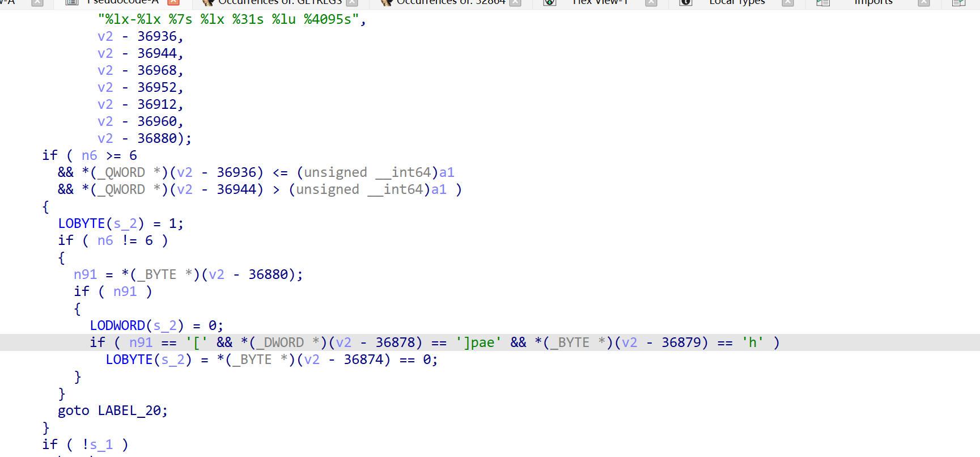
Task: Click 36944 in the sscanf argument list
Action: pyautogui.click(x=157, y=53)
